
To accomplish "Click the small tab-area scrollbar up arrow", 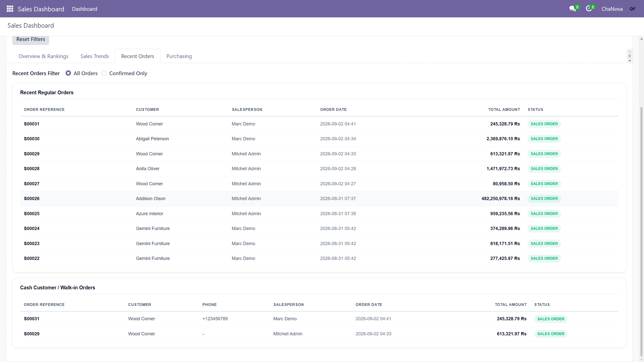I will pos(630,51).
